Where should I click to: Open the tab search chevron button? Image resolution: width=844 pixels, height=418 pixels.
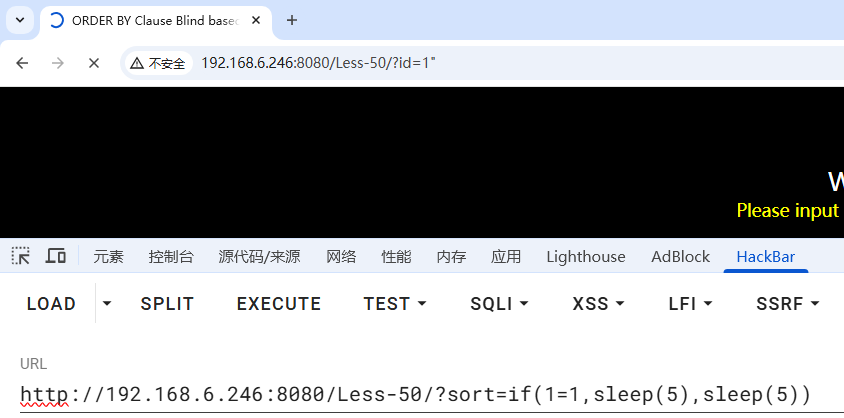click(19, 20)
